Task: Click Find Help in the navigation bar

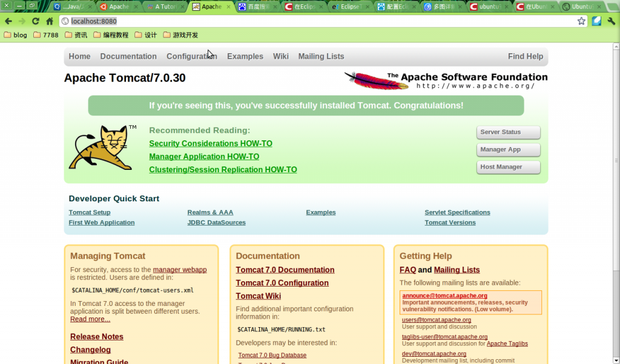Action: tap(526, 56)
